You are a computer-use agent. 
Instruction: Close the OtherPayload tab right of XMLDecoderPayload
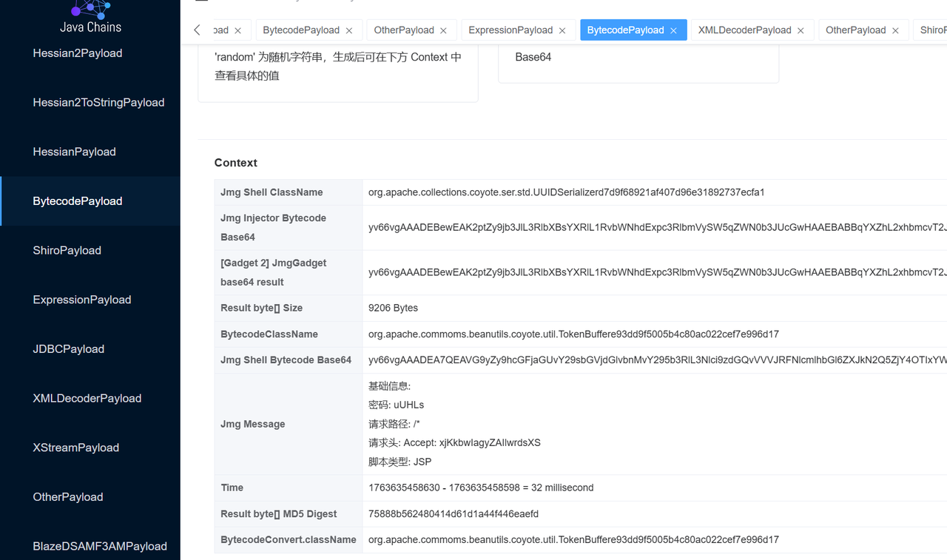coord(895,30)
